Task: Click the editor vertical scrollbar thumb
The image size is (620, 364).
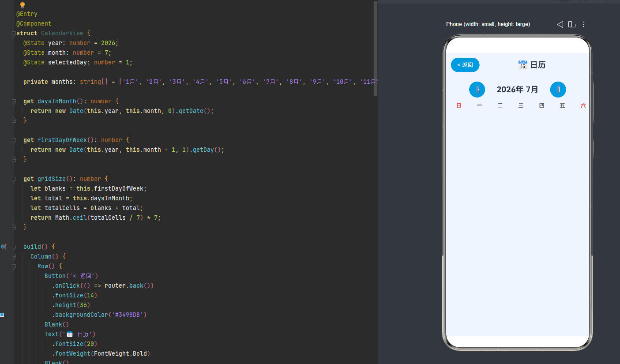Action: tap(376, 49)
